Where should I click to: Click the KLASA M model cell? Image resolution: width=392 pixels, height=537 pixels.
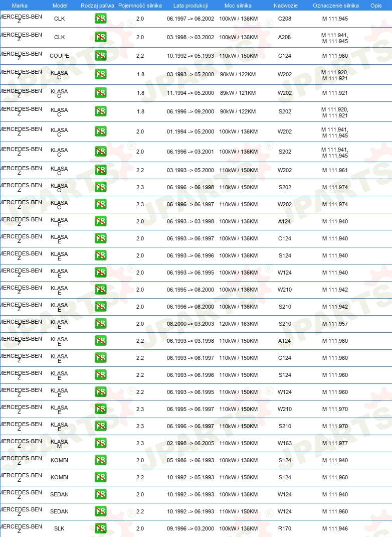(59, 444)
